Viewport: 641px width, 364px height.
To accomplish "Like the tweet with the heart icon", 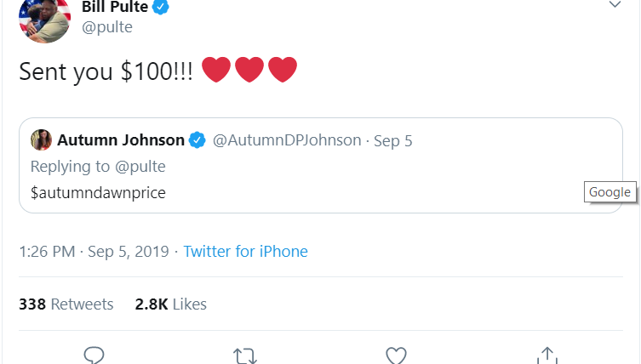I will click(x=395, y=355).
